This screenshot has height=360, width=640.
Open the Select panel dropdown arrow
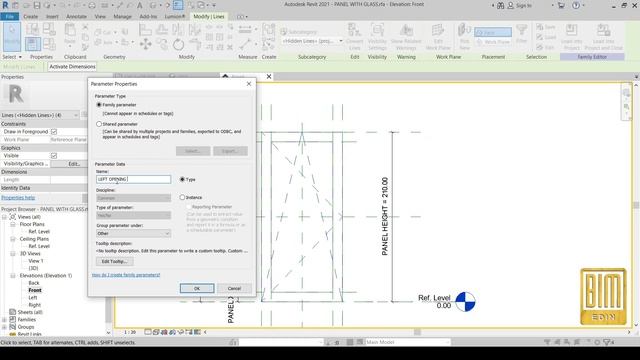pyautogui.click(x=20, y=57)
